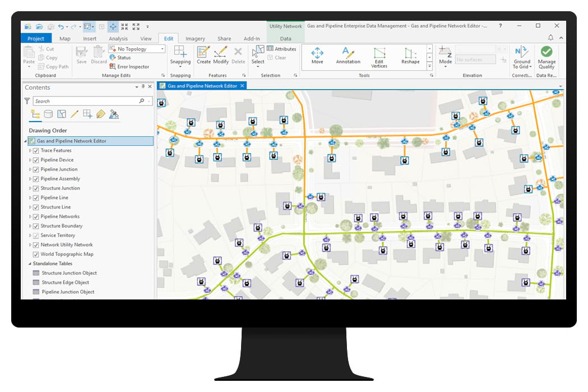
Task: Save edits with the Save icon
Action: tap(81, 55)
